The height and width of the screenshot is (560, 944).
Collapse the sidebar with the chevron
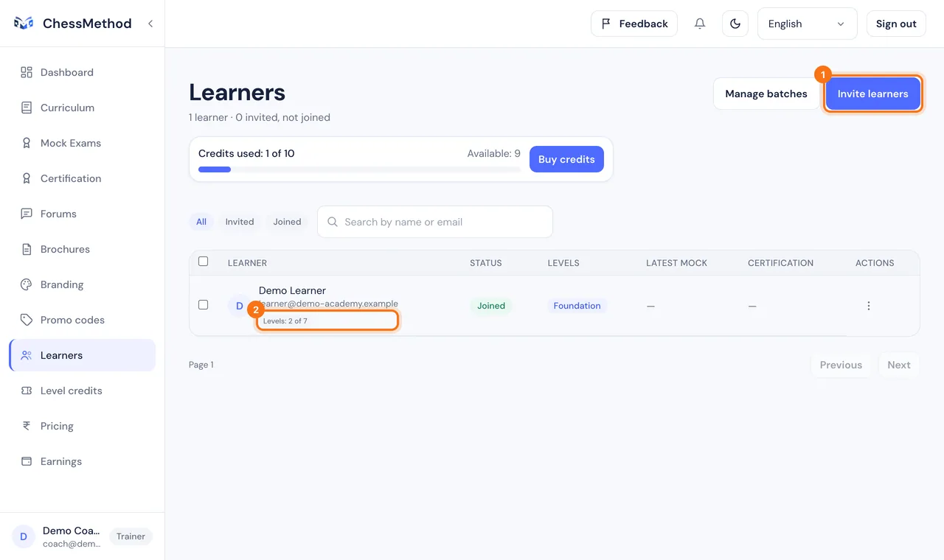(x=150, y=24)
